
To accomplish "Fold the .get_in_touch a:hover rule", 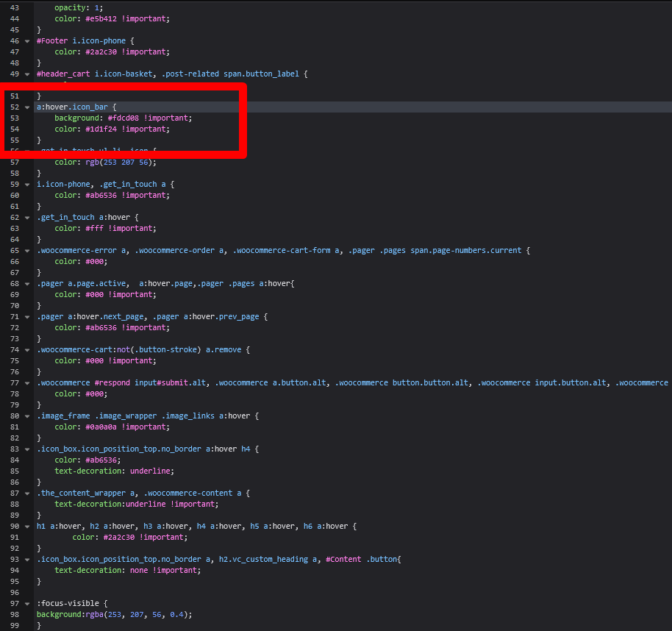I will (x=27, y=217).
